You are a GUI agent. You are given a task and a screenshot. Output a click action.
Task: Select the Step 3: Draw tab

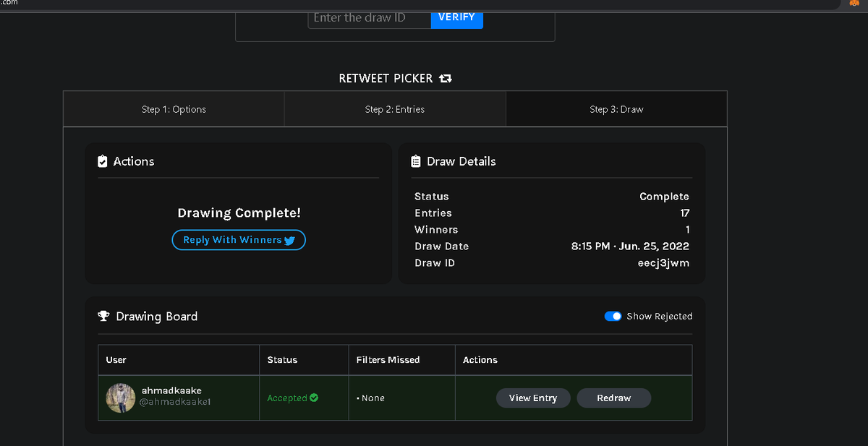click(616, 108)
